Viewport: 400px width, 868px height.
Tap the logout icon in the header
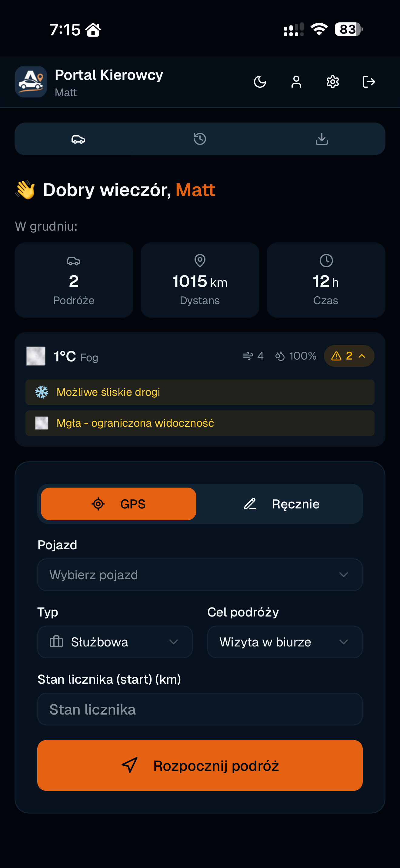[x=368, y=82]
